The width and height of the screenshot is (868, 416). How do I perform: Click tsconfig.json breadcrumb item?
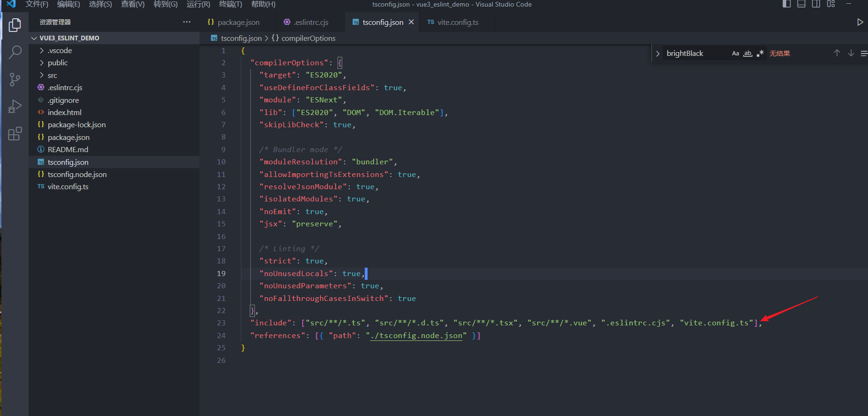[241, 38]
